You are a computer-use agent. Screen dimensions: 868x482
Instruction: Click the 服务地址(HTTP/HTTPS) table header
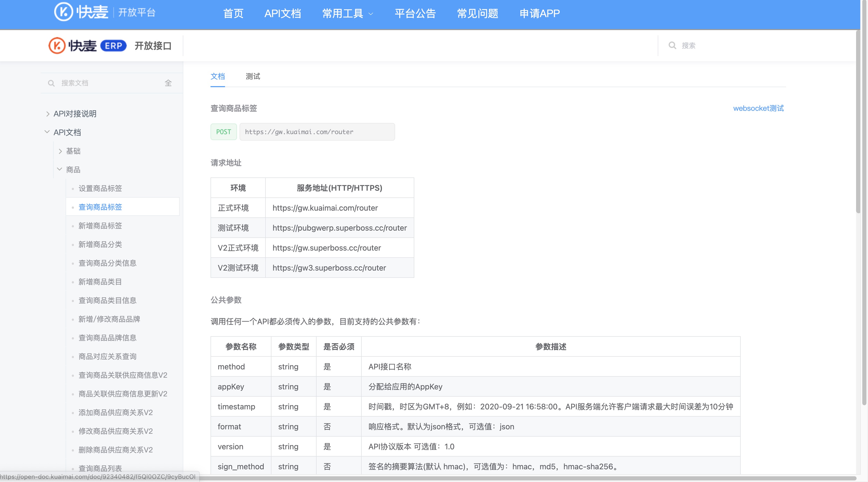340,188
